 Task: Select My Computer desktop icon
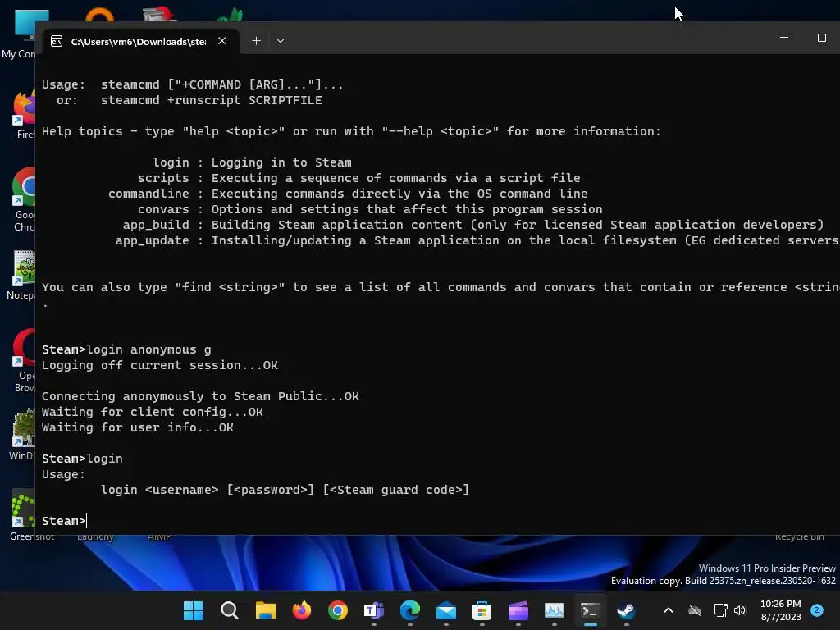[19, 34]
